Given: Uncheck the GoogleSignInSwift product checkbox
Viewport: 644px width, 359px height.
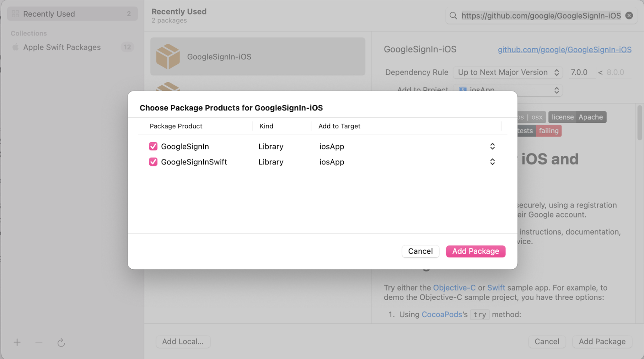Looking at the screenshot, I should coord(153,162).
